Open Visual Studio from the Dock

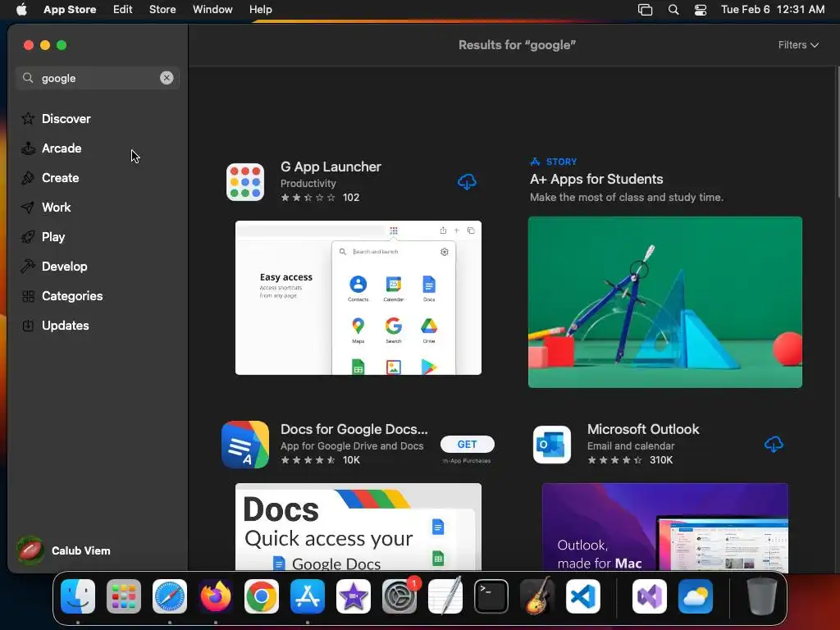click(650, 596)
